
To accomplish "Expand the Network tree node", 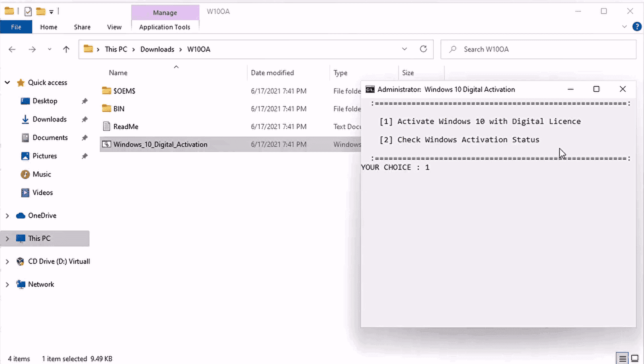I will point(7,284).
